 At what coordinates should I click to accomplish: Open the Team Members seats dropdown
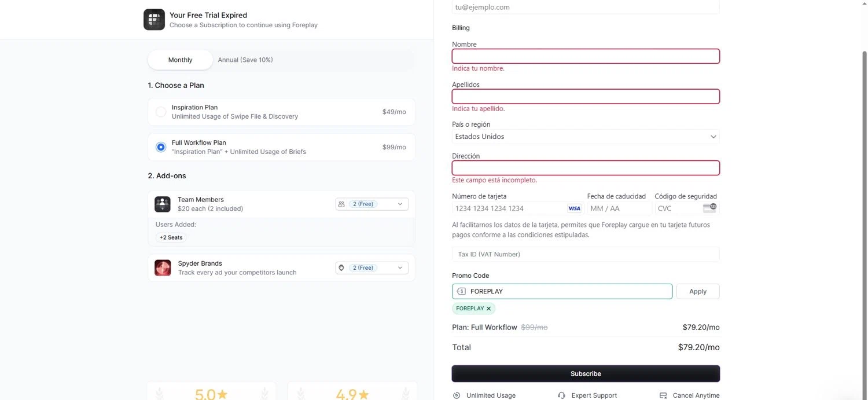372,204
